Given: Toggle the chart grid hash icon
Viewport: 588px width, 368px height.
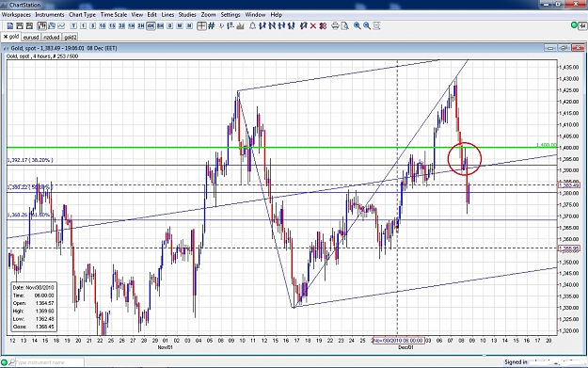Looking at the screenshot, I should tap(212, 26).
